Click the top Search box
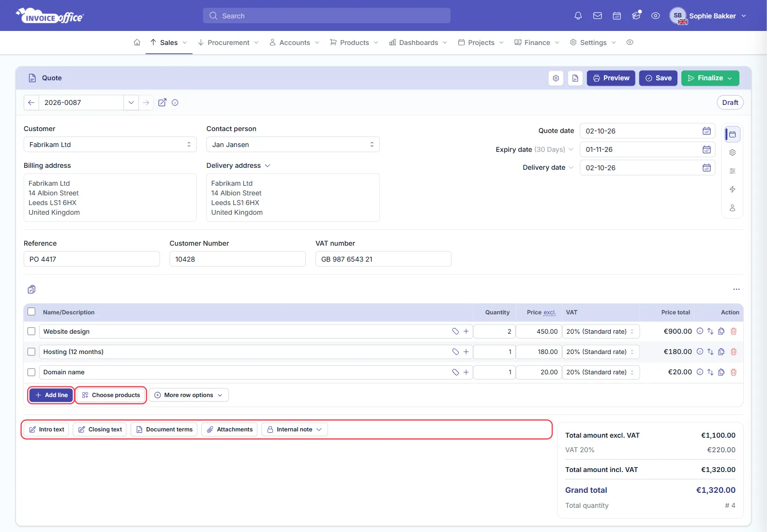767x532 pixels. click(x=327, y=16)
